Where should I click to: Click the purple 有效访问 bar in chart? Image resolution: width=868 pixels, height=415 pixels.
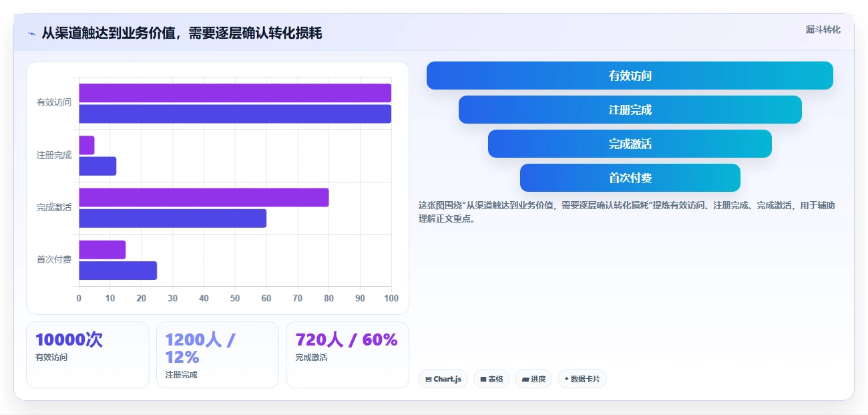(x=235, y=93)
